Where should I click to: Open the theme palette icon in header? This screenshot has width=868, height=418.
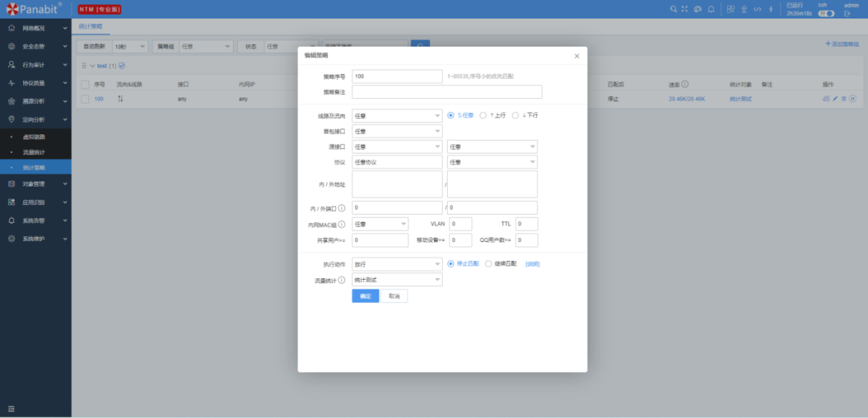[698, 9]
